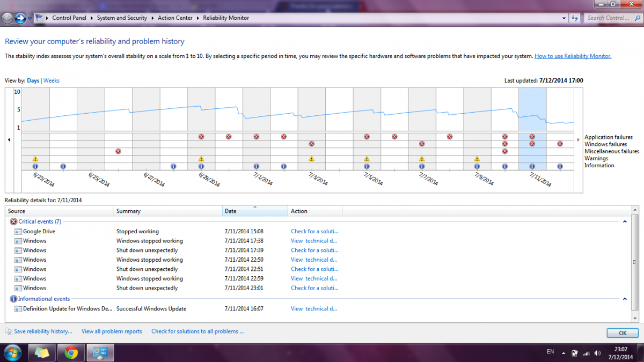This screenshot has width=644, height=362.
Task: Open the address bar history dropdown
Action: click(x=564, y=18)
